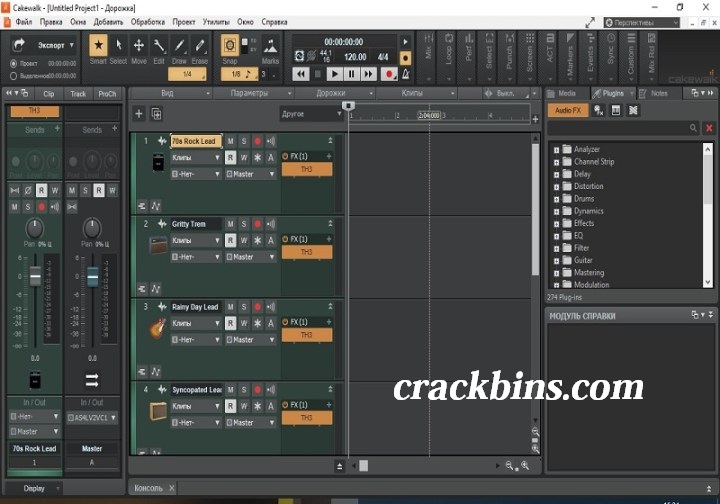
Task: Click the Audio FX filter button
Action: 568,110
